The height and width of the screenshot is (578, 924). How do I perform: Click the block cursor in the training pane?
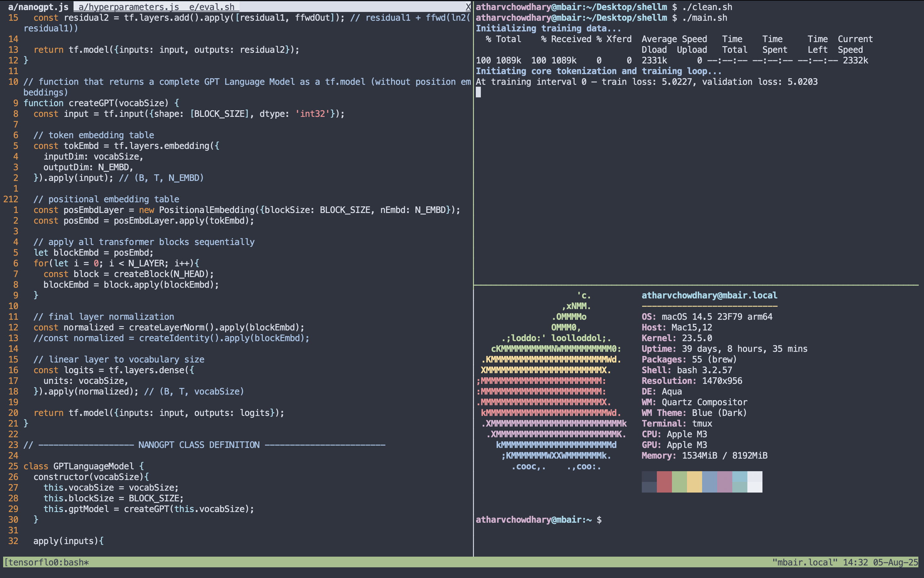point(478,92)
